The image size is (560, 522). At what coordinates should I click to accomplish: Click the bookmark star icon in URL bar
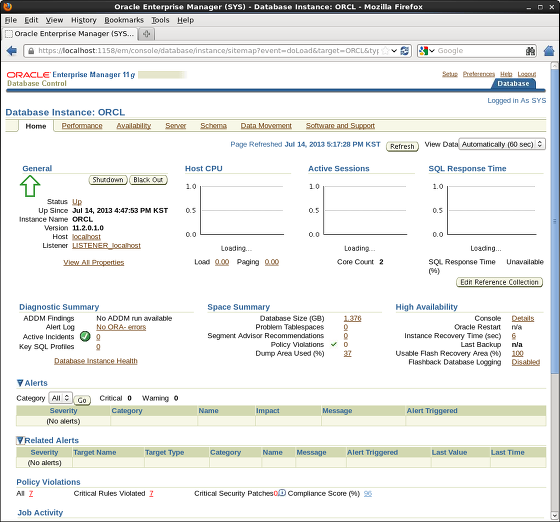(385, 51)
